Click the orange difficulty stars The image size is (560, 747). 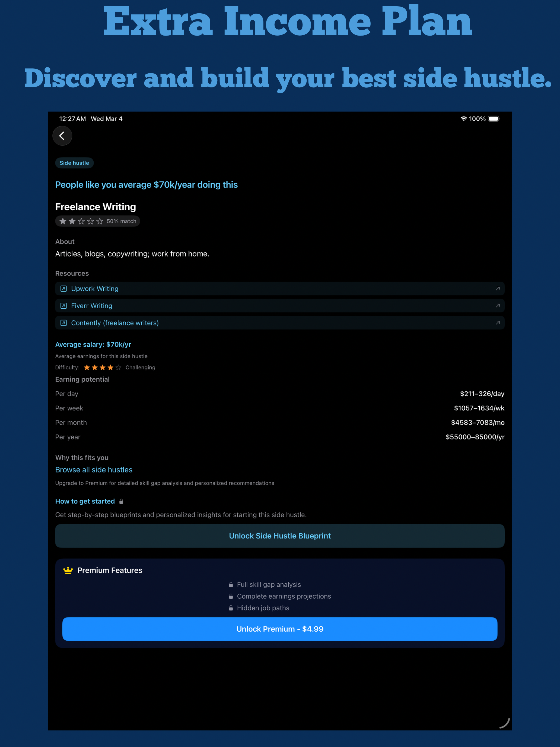coord(102,368)
